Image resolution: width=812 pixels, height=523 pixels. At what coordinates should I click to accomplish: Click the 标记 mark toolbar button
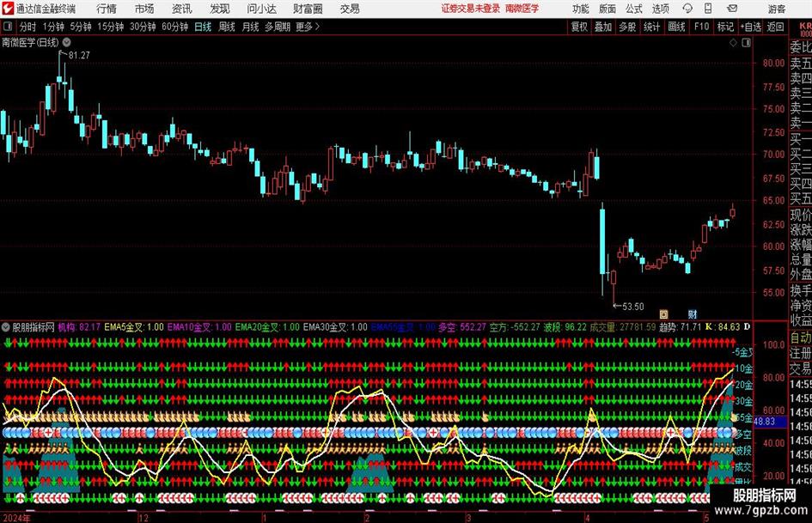(725, 27)
